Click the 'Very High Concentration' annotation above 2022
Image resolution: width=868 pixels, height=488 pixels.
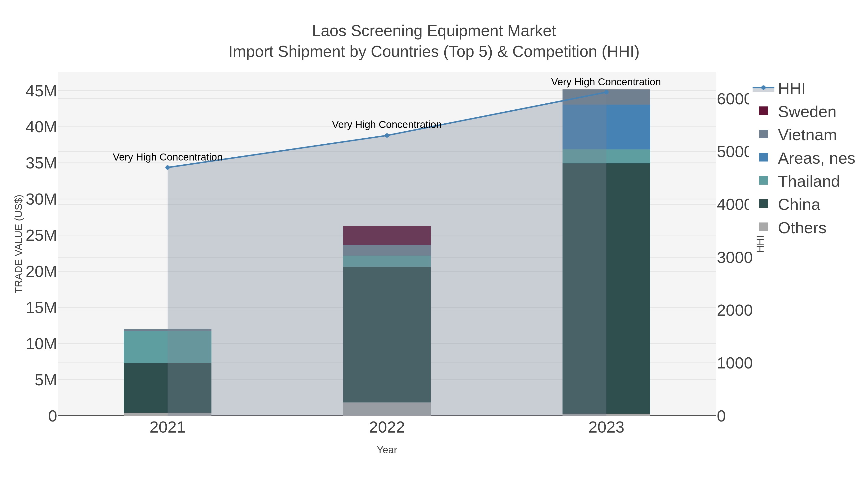pyautogui.click(x=387, y=125)
